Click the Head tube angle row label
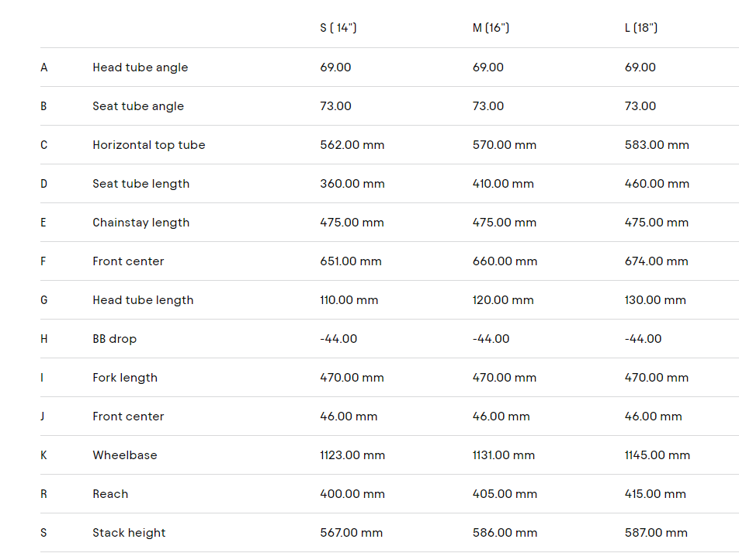The image size is (739, 560). pos(140,67)
